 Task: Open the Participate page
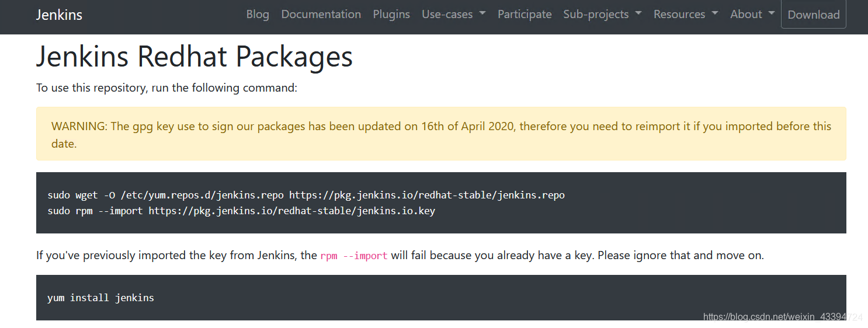click(x=525, y=15)
